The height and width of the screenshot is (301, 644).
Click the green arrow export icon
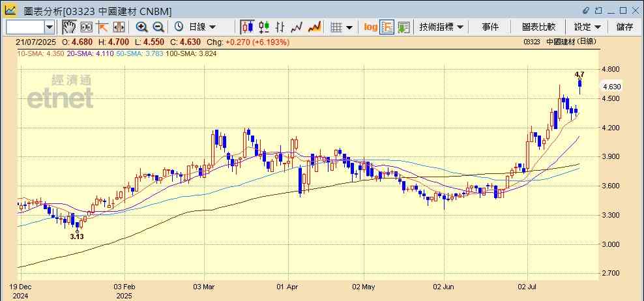click(403, 27)
